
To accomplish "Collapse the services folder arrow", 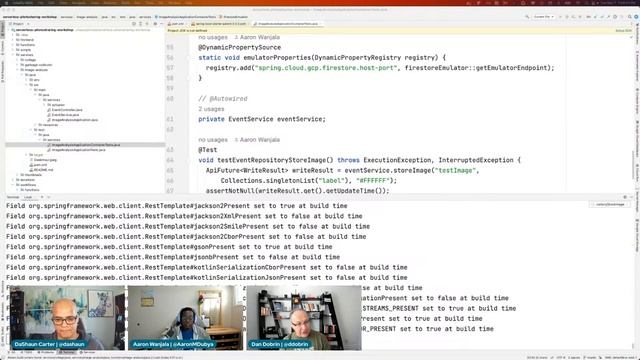I will [13, 55].
